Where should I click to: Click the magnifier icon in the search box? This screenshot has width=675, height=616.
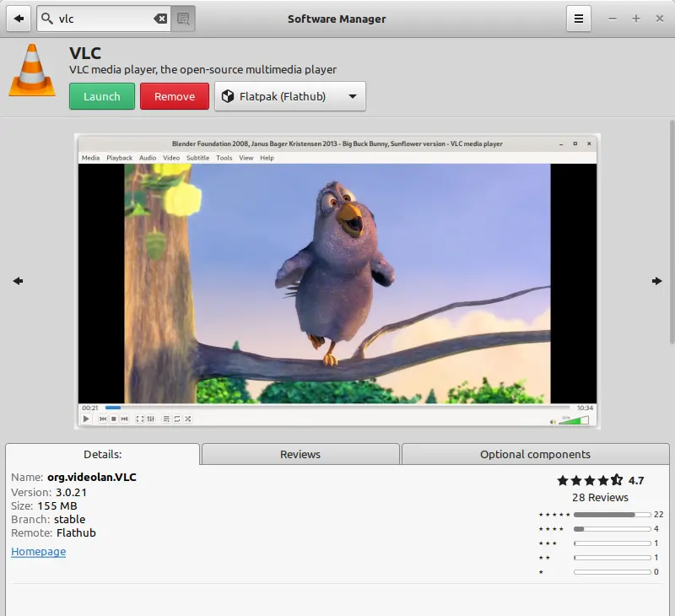(47, 19)
